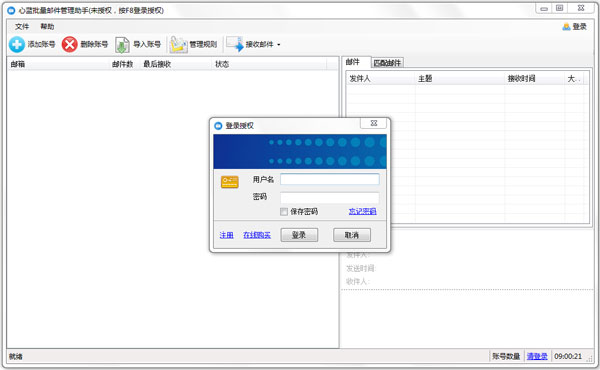Click the 登录授权 dialog title icon
The image size is (600, 370).
pos(218,126)
